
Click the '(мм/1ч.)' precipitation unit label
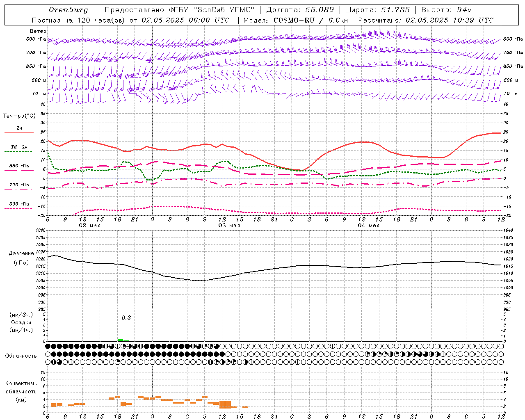pos(21,330)
